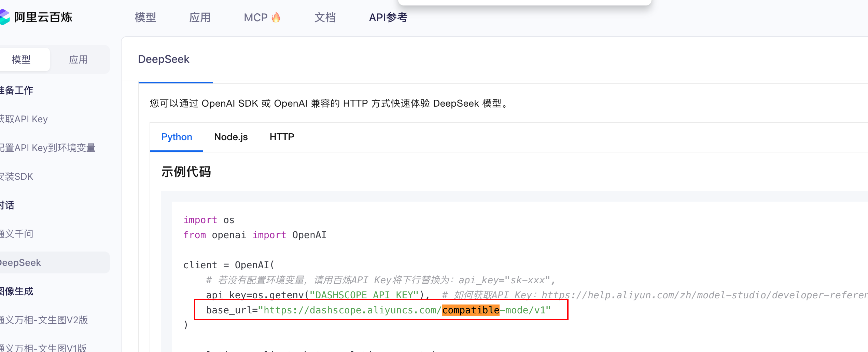The height and width of the screenshot is (352, 868).
Task: Click the 对话 sidebar section heading
Action: tap(7, 205)
